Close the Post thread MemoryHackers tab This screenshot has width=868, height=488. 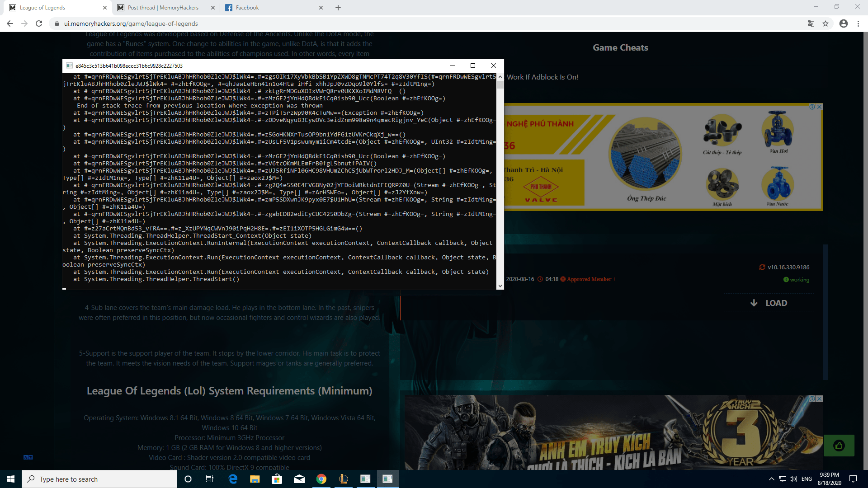(213, 8)
